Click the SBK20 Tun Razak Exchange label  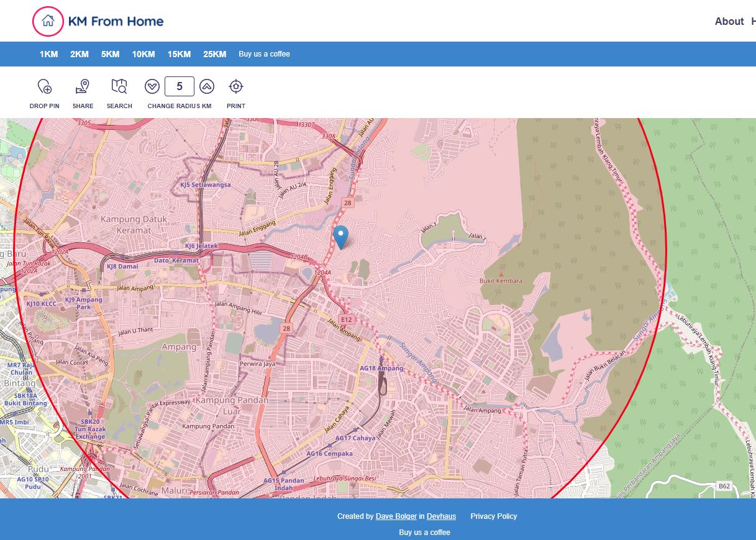(91, 429)
